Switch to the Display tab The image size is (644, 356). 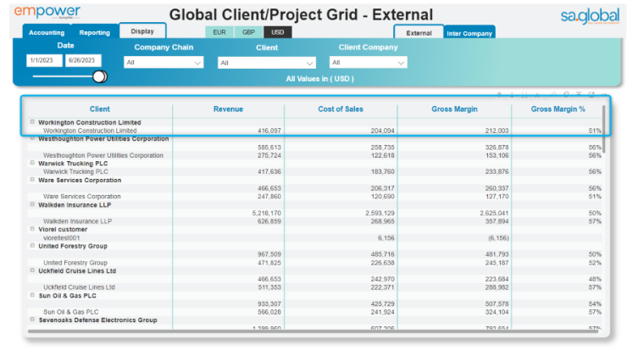(142, 31)
